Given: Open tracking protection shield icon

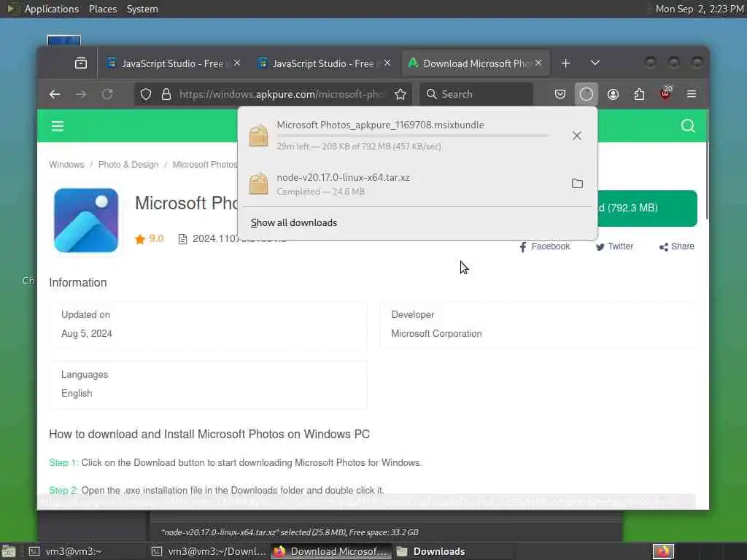Looking at the screenshot, I should pyautogui.click(x=146, y=94).
